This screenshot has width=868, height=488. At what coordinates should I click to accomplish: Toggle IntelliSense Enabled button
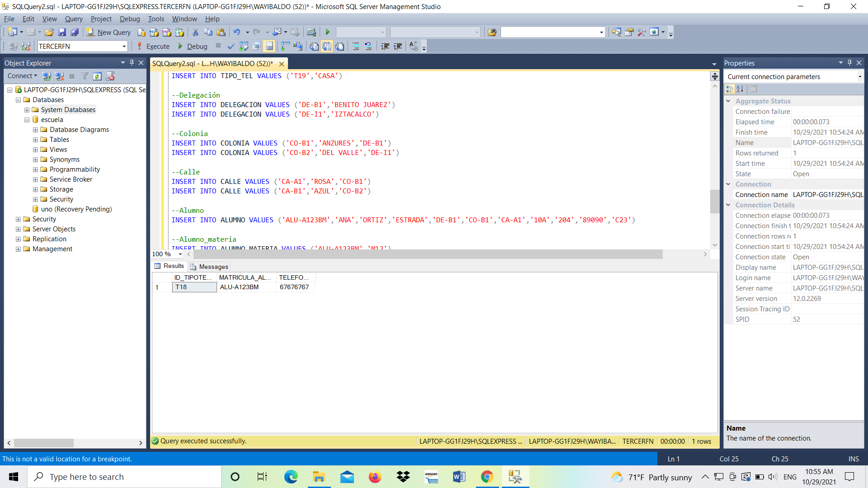tap(269, 46)
